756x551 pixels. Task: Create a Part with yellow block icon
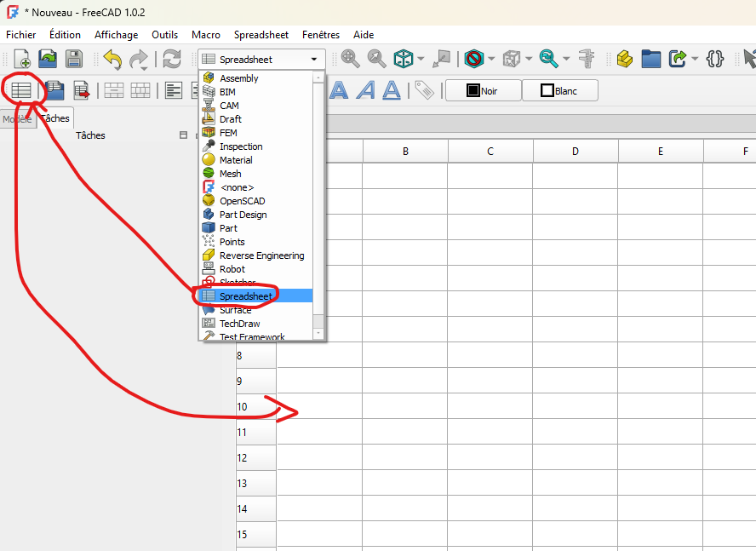[x=625, y=59]
